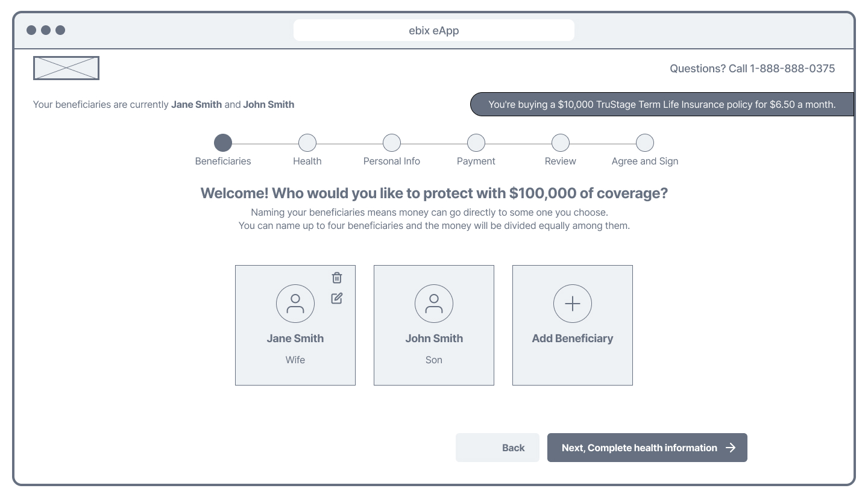
Task: Jump to the Health step circle
Action: point(307,143)
